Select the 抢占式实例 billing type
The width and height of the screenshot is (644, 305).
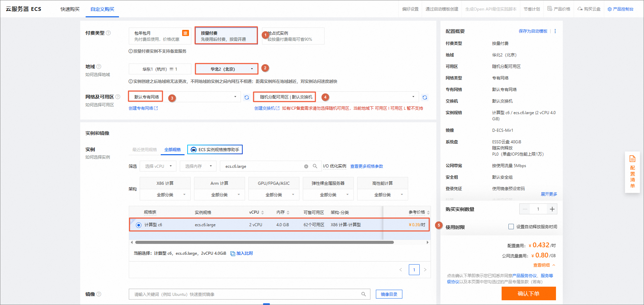click(293, 36)
